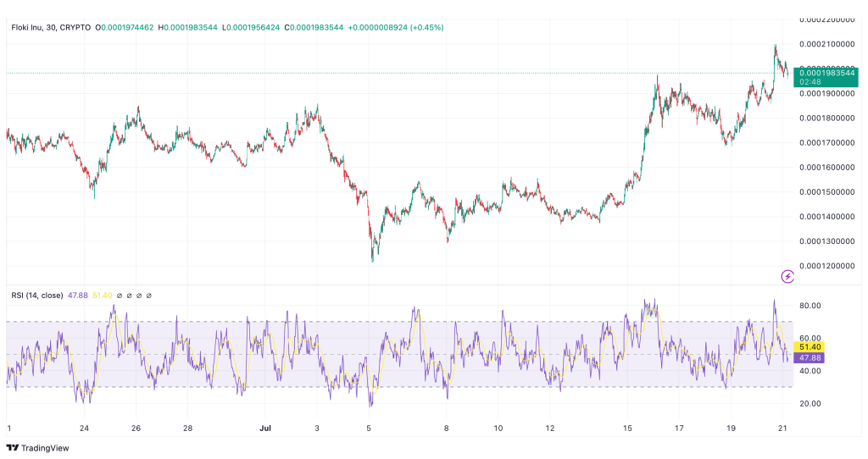Click the 19 date on the time axis
868x459 pixels.
(x=731, y=428)
